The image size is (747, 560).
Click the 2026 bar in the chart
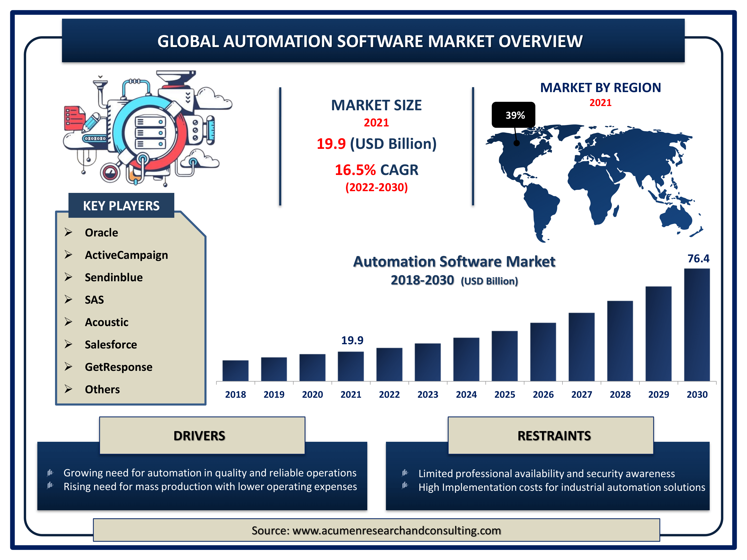point(543,352)
